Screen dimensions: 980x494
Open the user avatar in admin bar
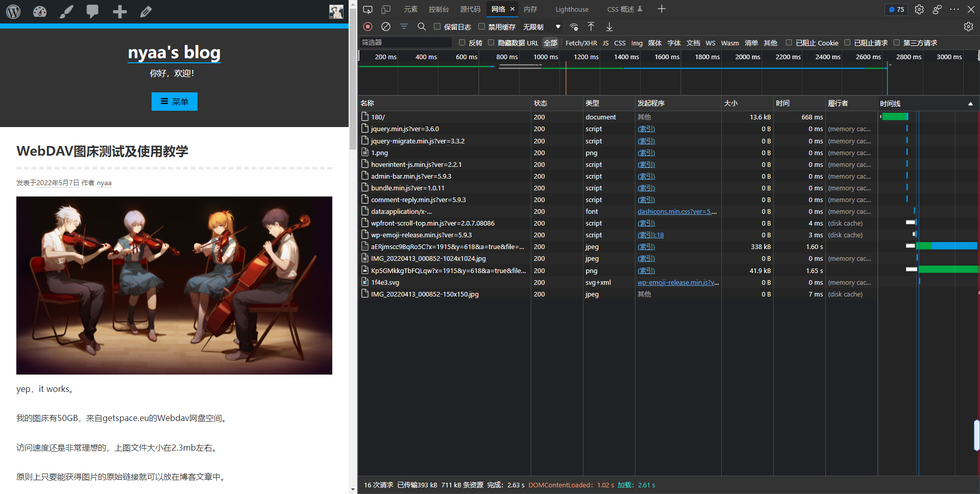pos(336,12)
